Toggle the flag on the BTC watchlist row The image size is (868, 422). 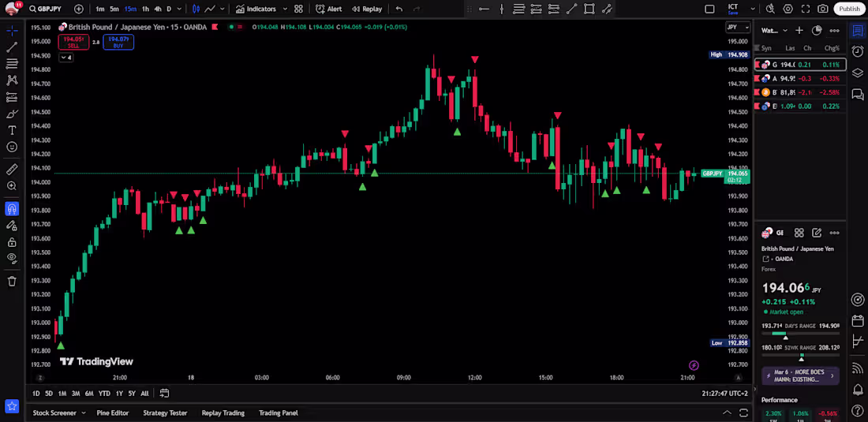[x=758, y=92]
